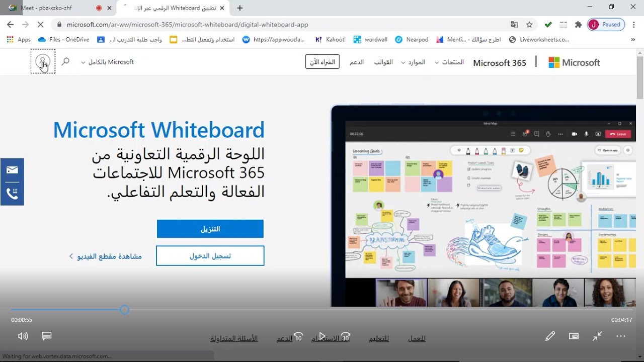Click the Whiteboard Teams screenshot image
This screenshot has height=362, width=644.
(483, 206)
